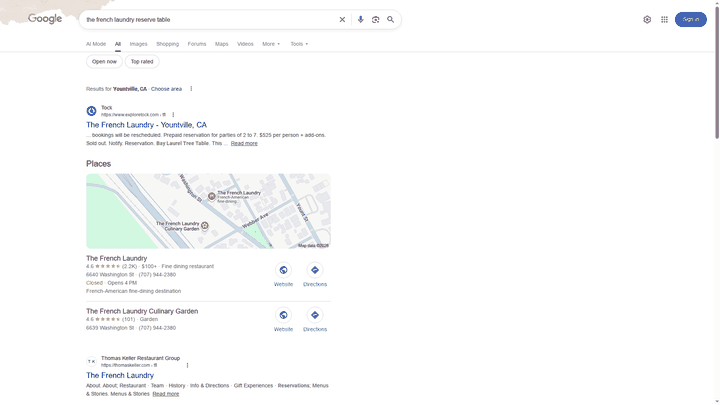720x405 pixels.
Task: Open more options next to thomaskeller.com URL
Action: 187,366
